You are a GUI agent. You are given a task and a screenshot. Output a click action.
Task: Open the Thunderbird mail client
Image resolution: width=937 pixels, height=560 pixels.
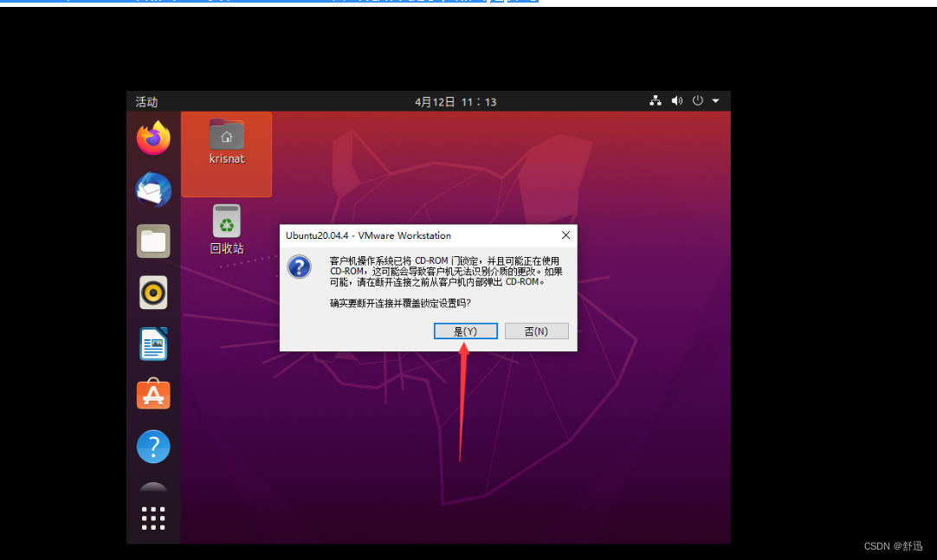pyautogui.click(x=153, y=190)
